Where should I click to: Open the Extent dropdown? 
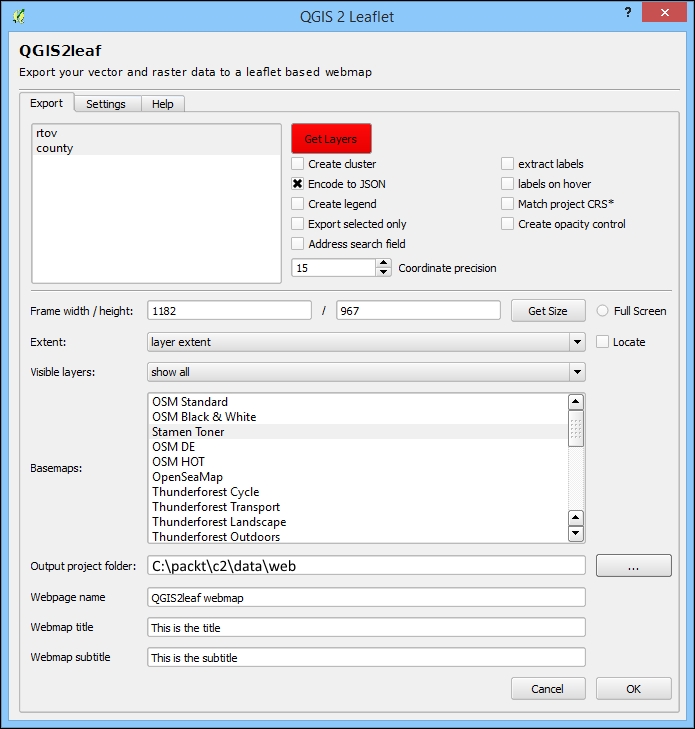pyautogui.click(x=366, y=342)
